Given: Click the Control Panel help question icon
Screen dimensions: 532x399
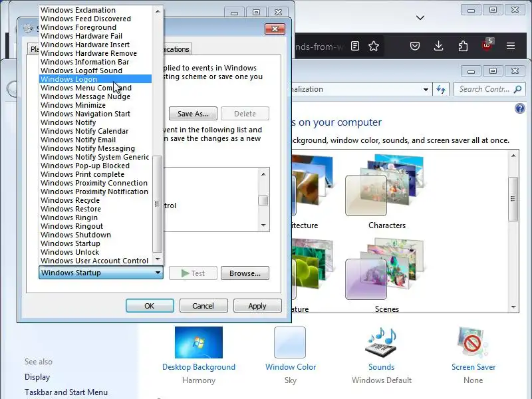Looking at the screenshot, I should 519,108.
